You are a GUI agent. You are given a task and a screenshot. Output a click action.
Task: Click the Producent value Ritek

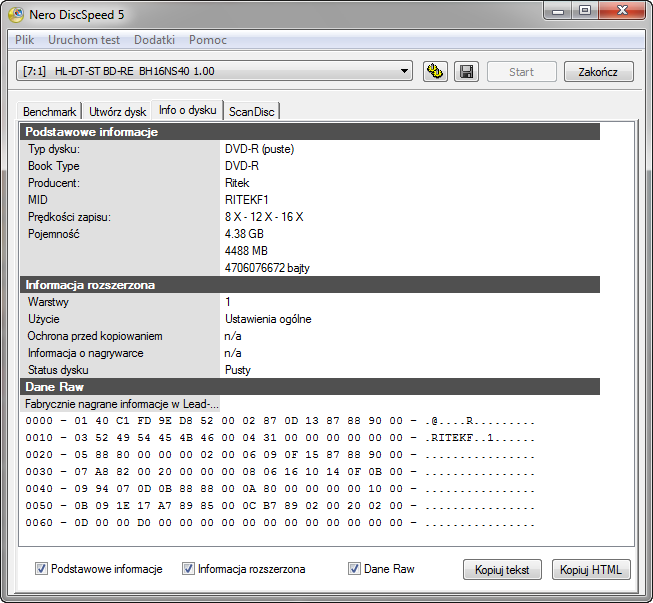(237, 183)
